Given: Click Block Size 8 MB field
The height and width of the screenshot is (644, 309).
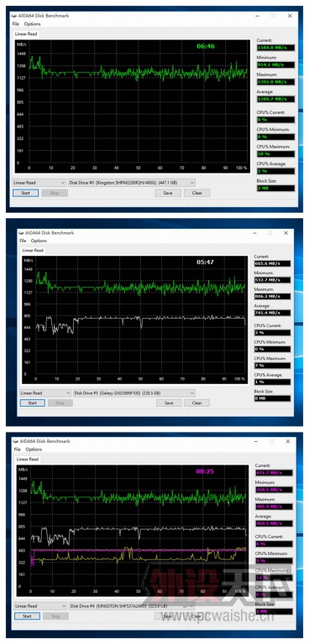Looking at the screenshot, I should click(x=272, y=398).
